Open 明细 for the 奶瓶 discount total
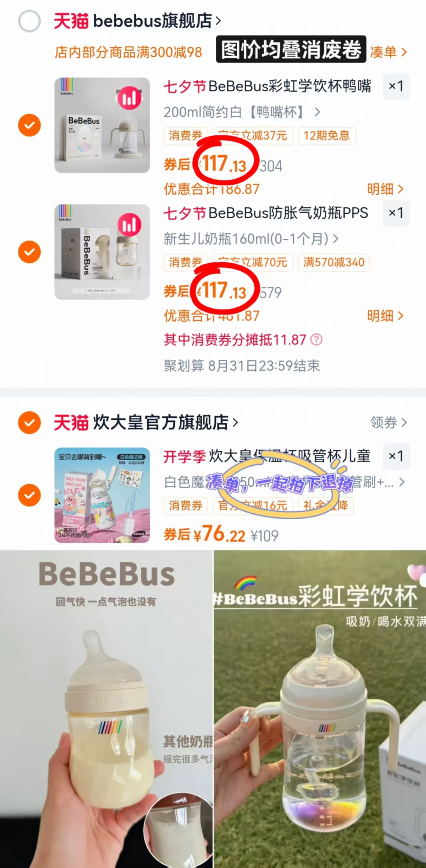 (x=385, y=316)
